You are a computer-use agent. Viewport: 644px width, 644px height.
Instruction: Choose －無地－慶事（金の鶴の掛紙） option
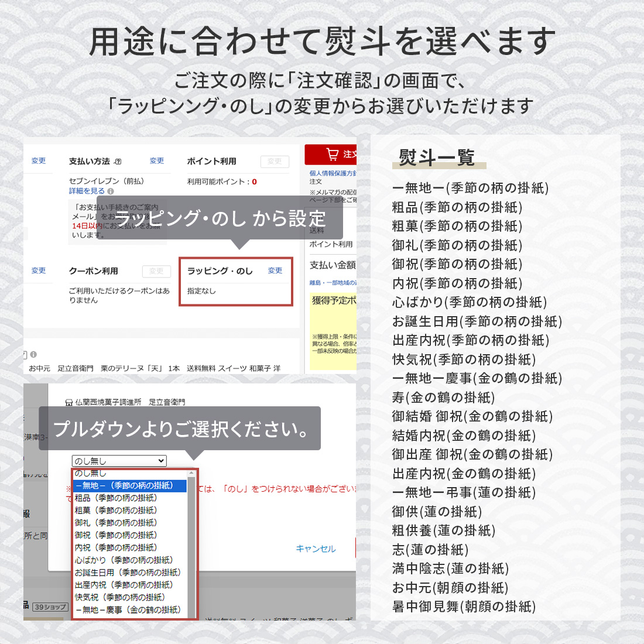[127, 610]
